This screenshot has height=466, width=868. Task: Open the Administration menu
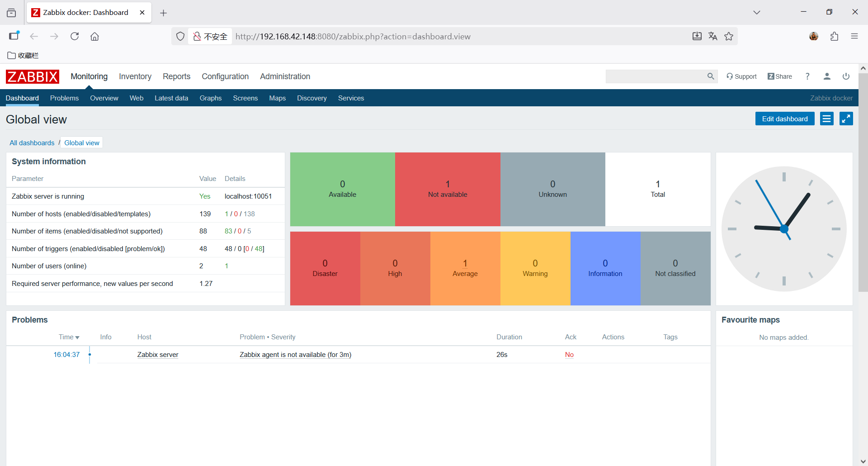[x=285, y=76]
